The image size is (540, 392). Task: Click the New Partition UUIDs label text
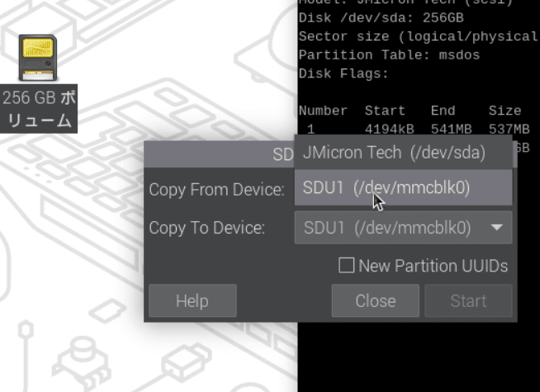[x=433, y=266]
